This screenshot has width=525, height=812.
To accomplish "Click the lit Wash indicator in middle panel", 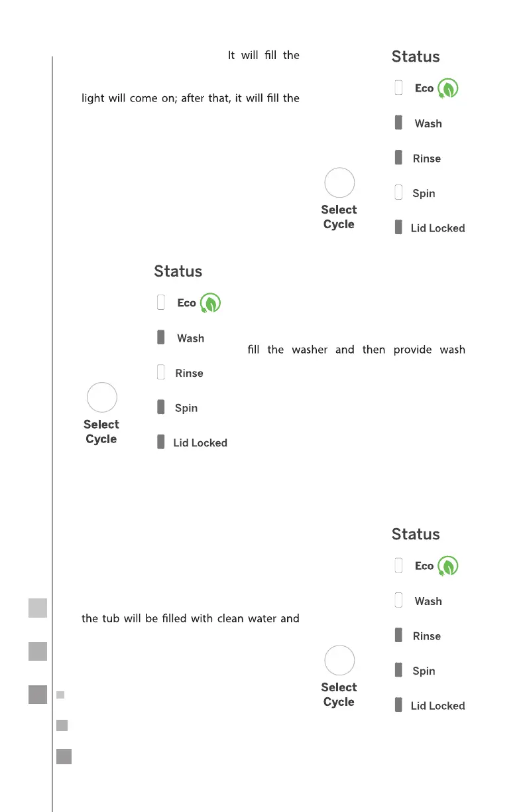I will point(160,338).
